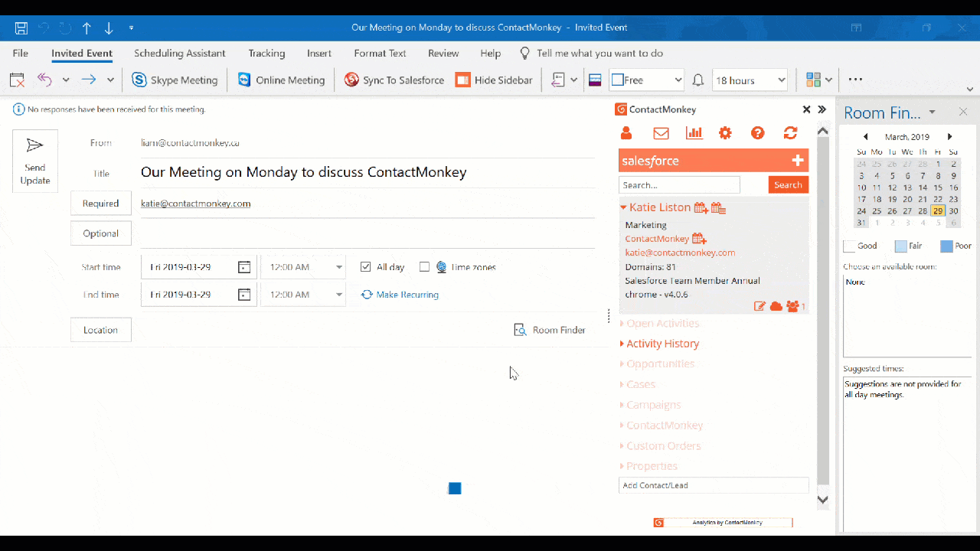Open the Start time 12:00 AM dropdown
Image resolution: width=980 pixels, height=551 pixels.
point(339,268)
